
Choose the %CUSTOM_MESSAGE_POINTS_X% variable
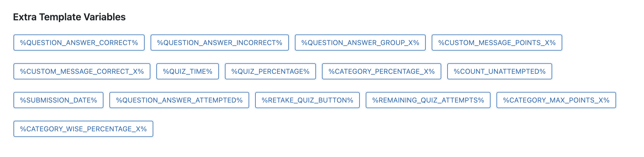pyautogui.click(x=497, y=43)
